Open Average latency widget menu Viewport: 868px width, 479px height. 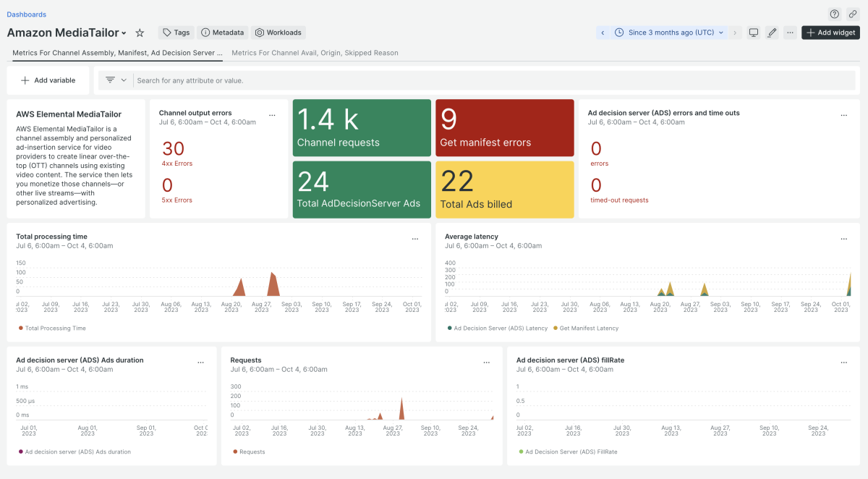point(843,239)
